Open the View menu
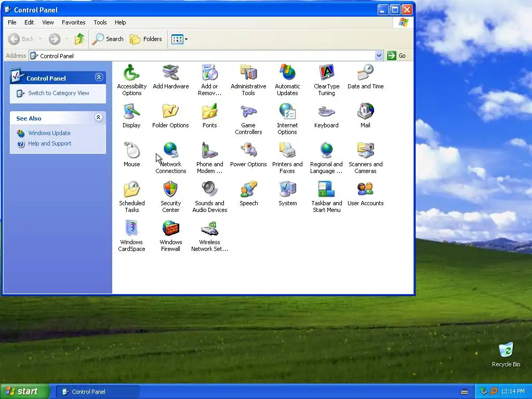The width and height of the screenshot is (532, 399). [48, 22]
